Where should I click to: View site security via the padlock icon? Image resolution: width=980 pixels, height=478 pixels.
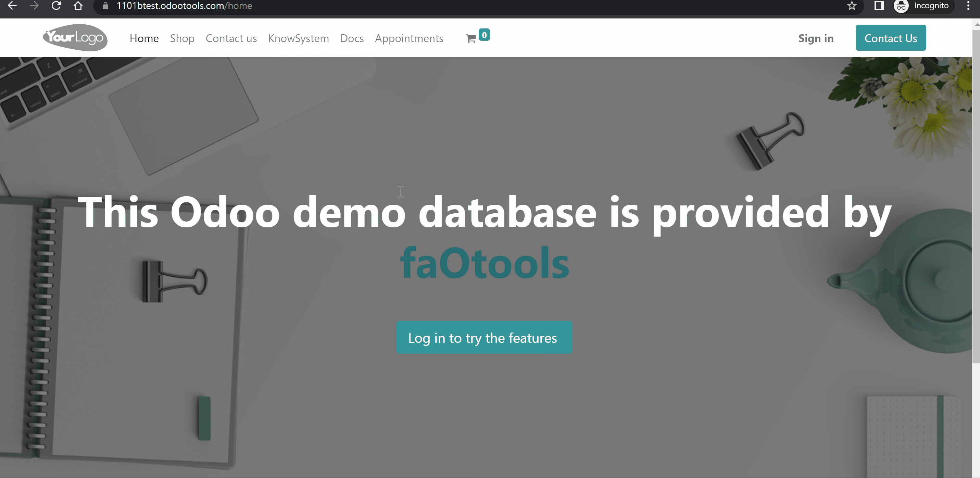(105, 6)
